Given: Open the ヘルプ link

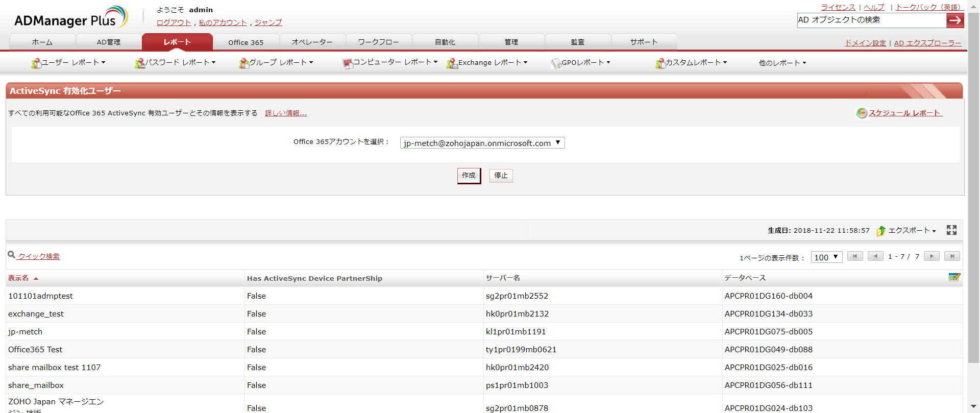Looking at the screenshot, I should 874,7.
